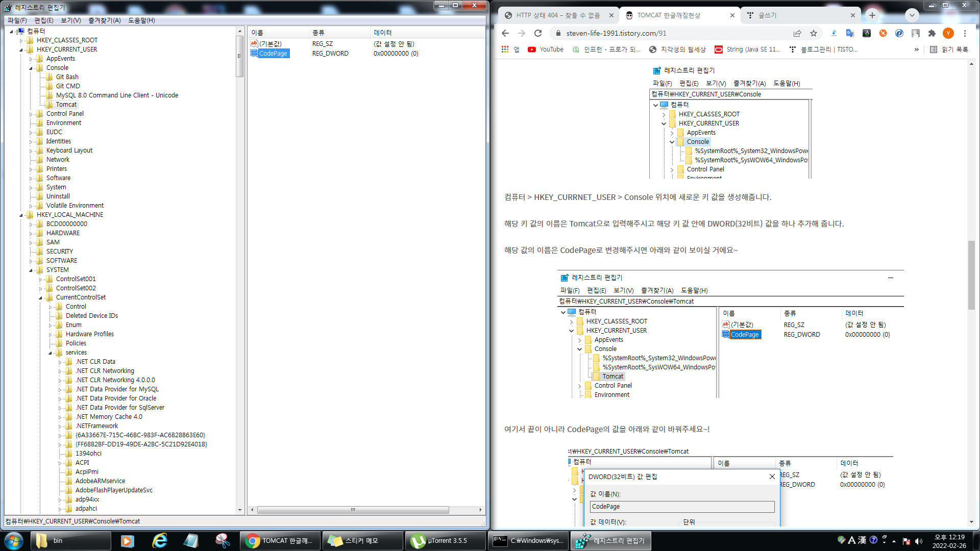
Task: Open Chrome's Extensions puzzle menu
Action: (932, 33)
